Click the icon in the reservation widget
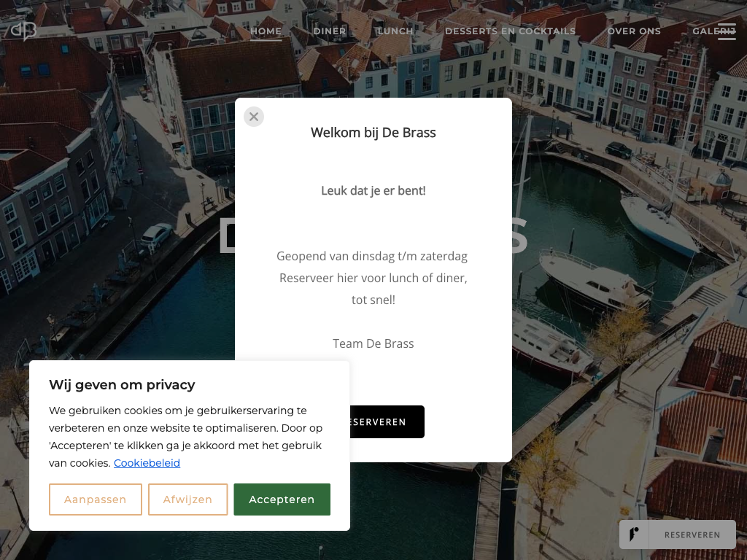The width and height of the screenshot is (747, 560). tap(635, 534)
